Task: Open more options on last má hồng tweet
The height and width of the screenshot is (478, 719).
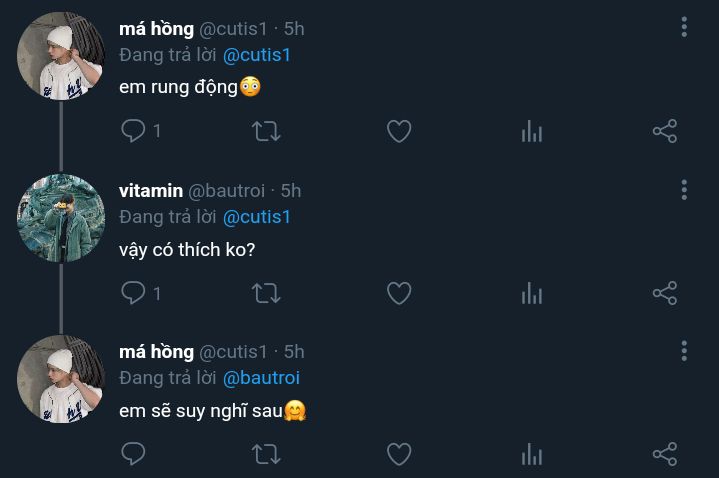Action: pos(684,351)
